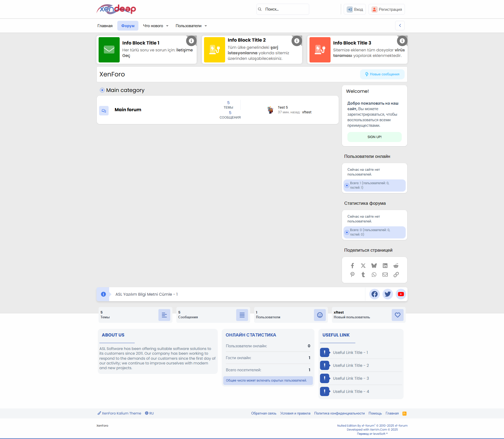Open RU language chooser in footer
Image resolution: width=504 pixels, height=439 pixels.
click(x=149, y=413)
